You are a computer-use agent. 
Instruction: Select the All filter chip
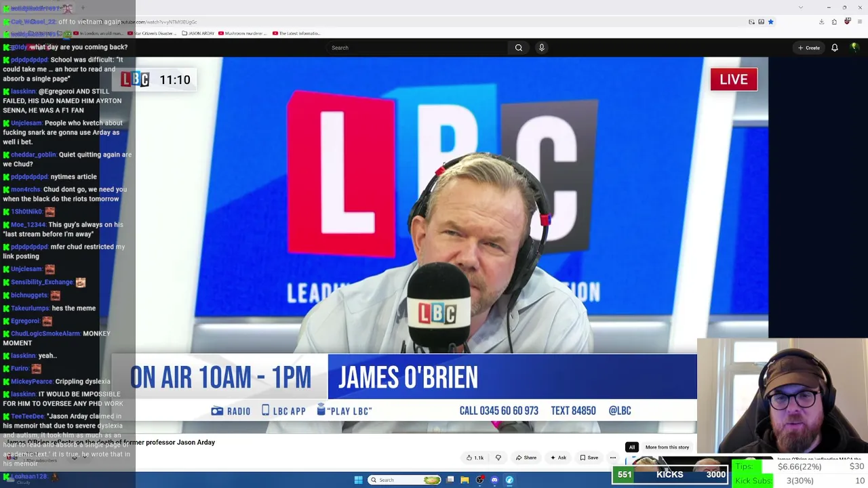coord(632,447)
